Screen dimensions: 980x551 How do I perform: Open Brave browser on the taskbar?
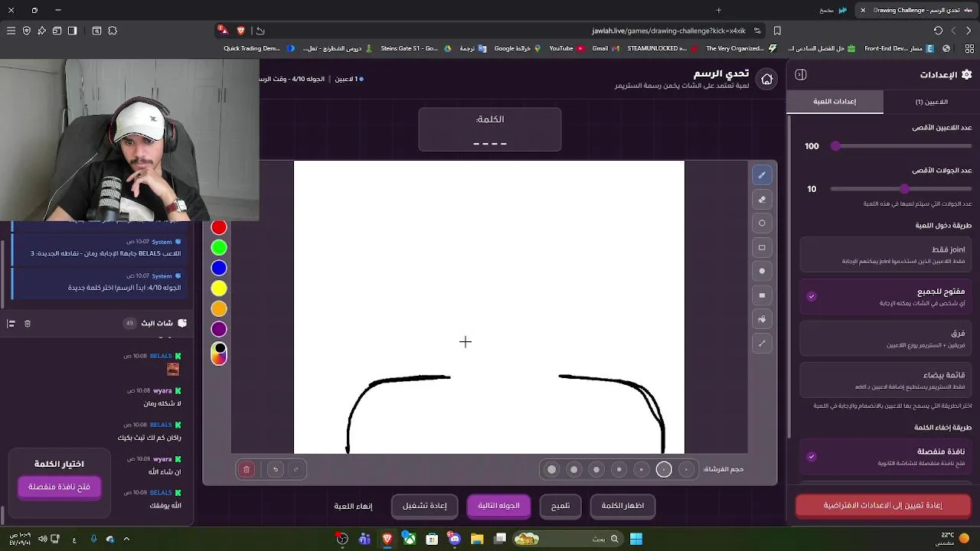(x=387, y=539)
